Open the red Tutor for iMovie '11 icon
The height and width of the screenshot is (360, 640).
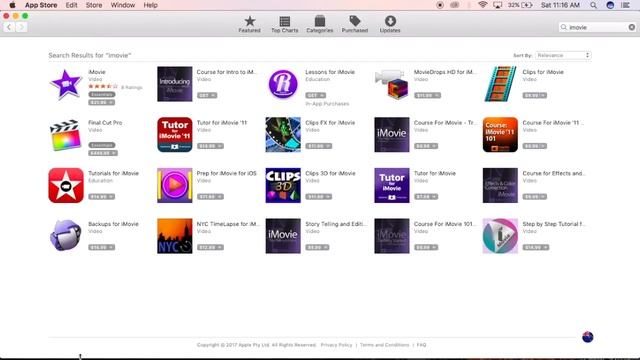[x=175, y=135]
